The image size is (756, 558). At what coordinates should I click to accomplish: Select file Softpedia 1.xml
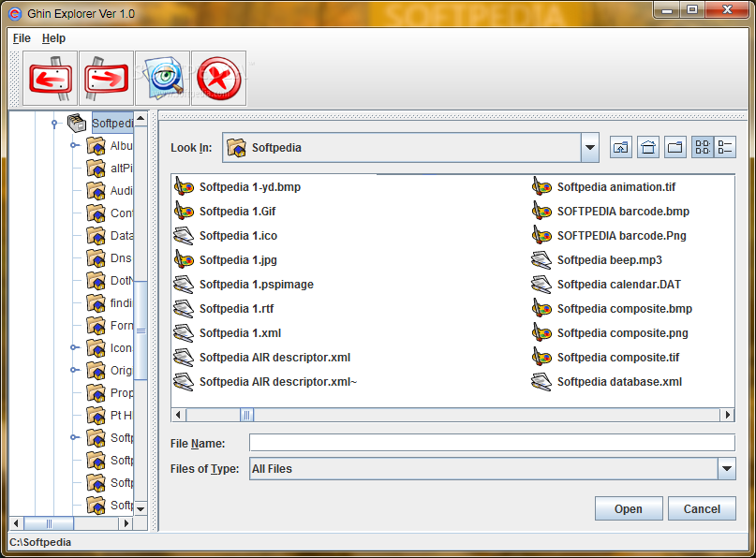tap(227, 333)
